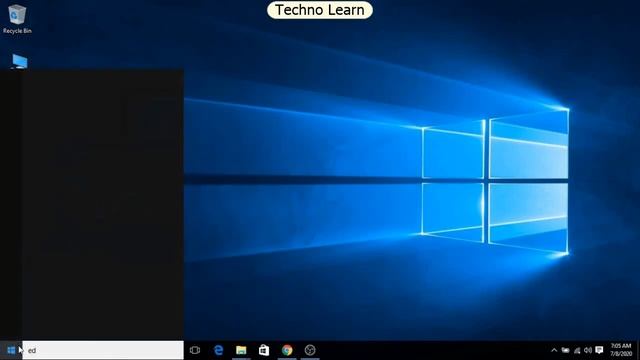This screenshot has height=360, width=640.
Task: Show hidden system tray icons
Action: coord(554,350)
